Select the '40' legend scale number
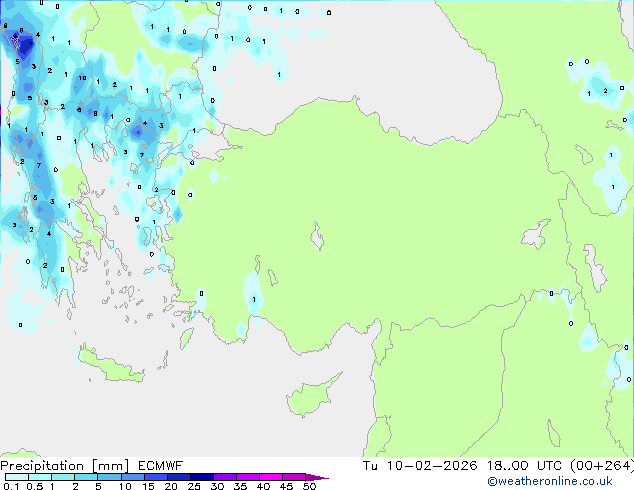 [263, 486]
